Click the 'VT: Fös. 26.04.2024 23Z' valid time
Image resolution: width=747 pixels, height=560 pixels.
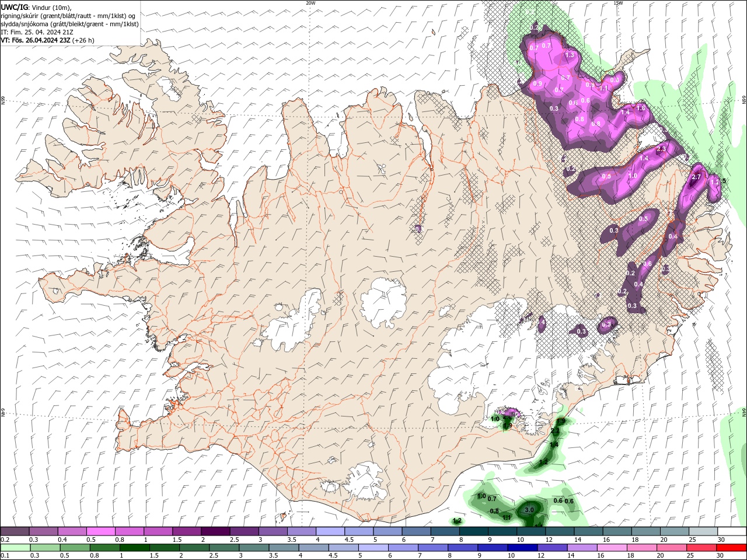(36, 40)
